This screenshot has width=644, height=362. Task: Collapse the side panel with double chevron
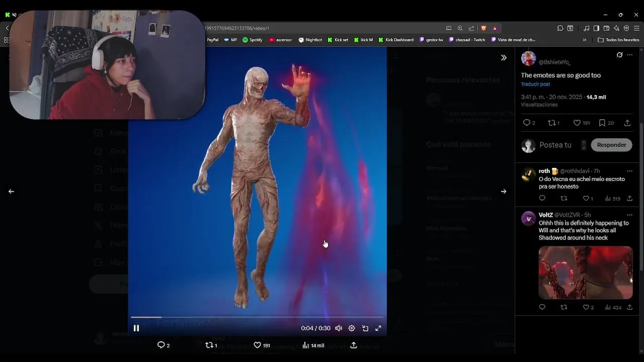pos(504,58)
